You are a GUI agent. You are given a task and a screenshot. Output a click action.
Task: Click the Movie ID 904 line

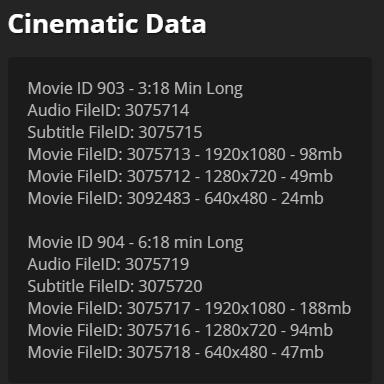coord(136,243)
